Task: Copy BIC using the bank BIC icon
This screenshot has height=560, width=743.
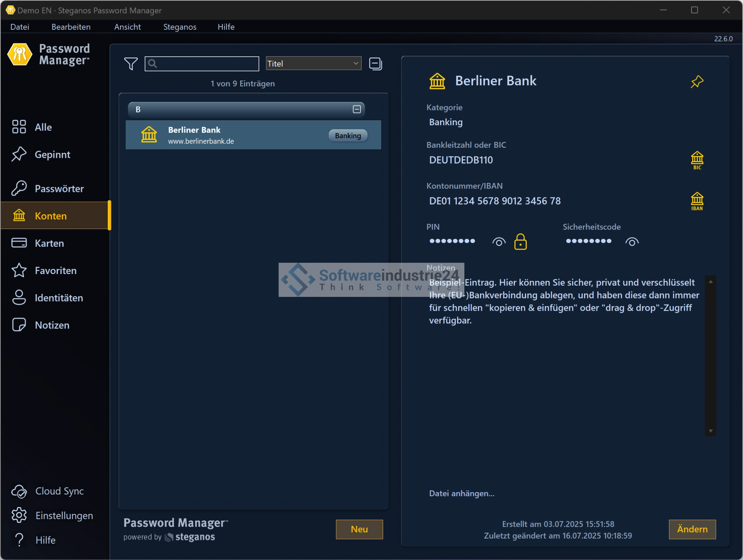Action: [697, 160]
